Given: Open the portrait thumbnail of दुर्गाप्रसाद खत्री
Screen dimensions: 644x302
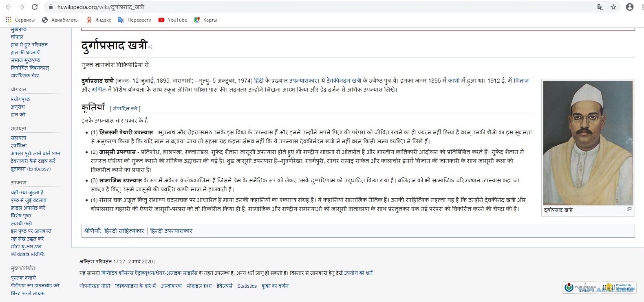Looking at the screenshot, I should pyautogui.click(x=588, y=143).
